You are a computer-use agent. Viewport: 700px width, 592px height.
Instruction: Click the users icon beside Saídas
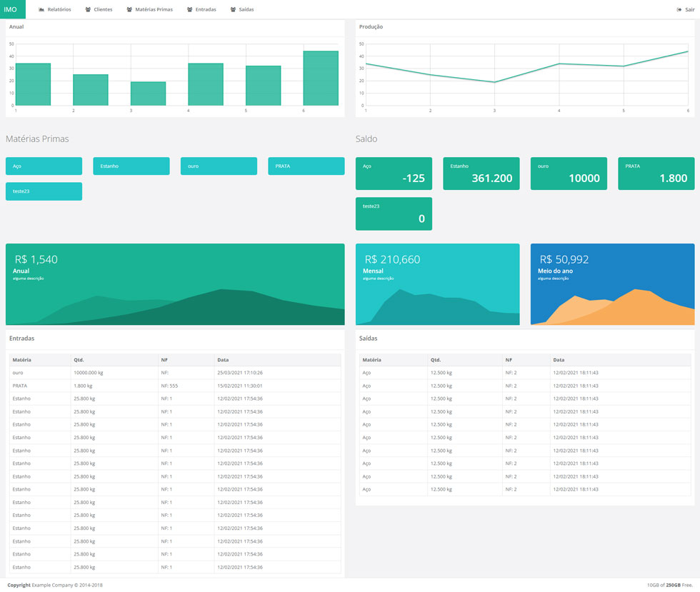pos(233,9)
